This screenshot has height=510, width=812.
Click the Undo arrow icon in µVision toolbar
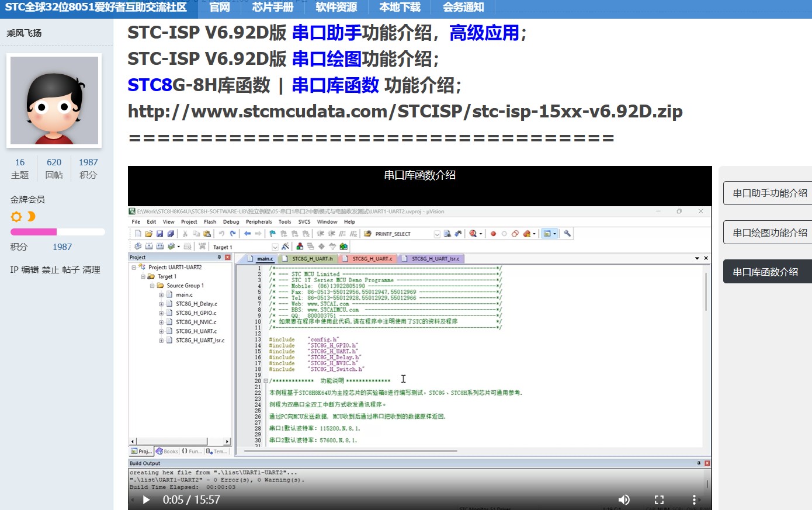pos(221,234)
